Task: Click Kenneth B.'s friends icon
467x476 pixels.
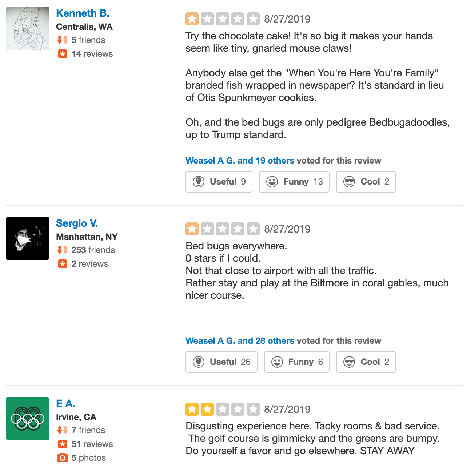Action: pos(62,40)
